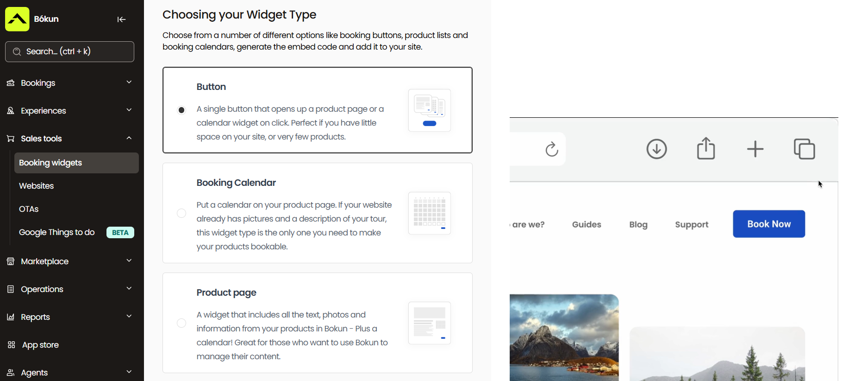Click the share icon in the preview toolbar
Image resolution: width=868 pixels, height=381 pixels.
pyautogui.click(x=706, y=149)
